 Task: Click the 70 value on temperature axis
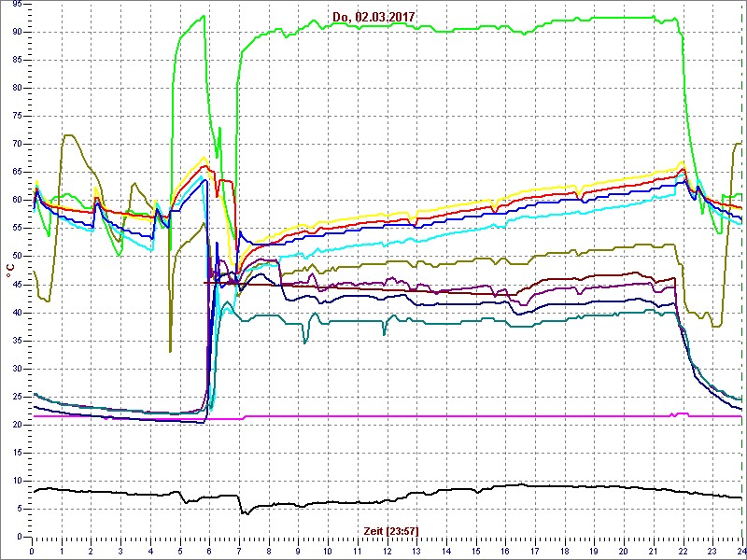click(x=16, y=145)
